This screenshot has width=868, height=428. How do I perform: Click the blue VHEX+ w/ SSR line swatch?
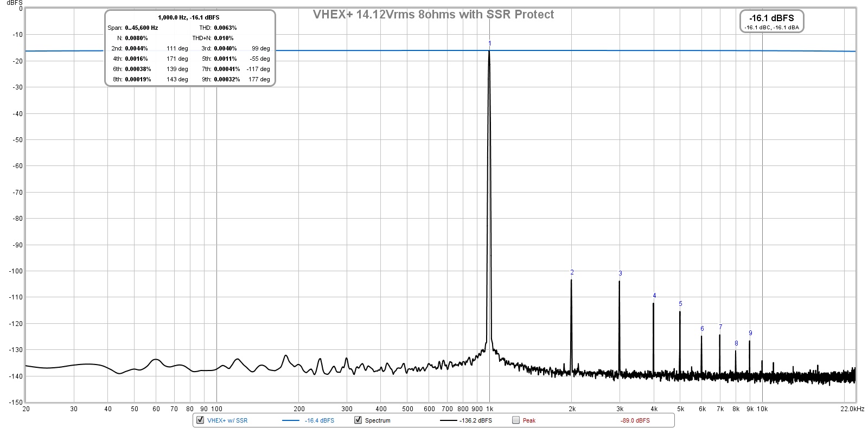click(x=291, y=420)
